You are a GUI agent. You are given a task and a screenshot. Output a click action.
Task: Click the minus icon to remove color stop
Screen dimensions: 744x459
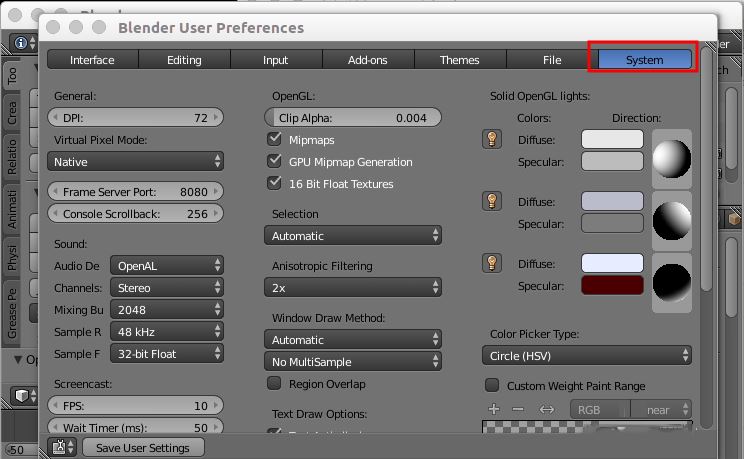coord(518,409)
